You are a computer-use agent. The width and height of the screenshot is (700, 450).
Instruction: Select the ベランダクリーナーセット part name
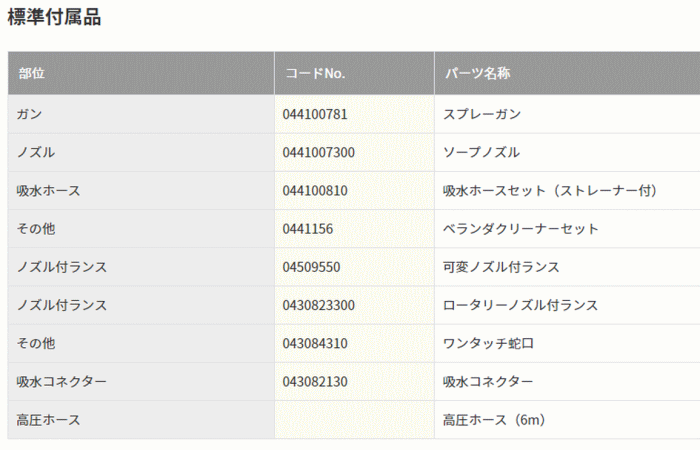[521, 228]
